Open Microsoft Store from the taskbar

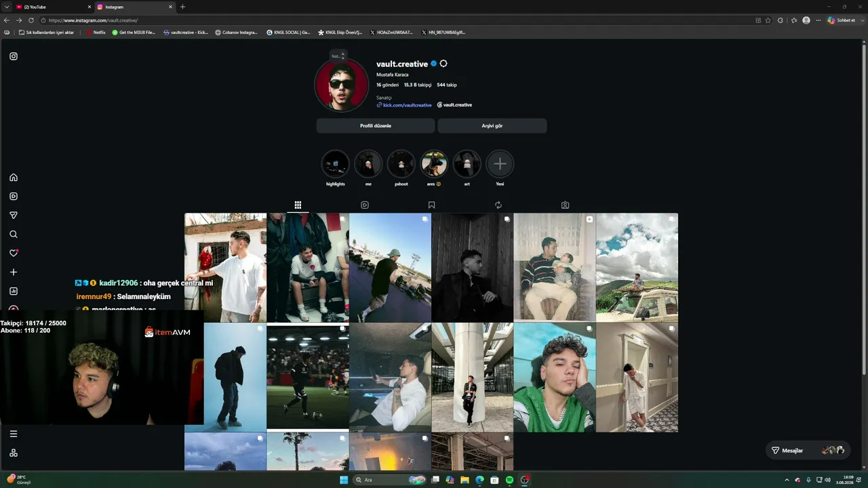494,480
